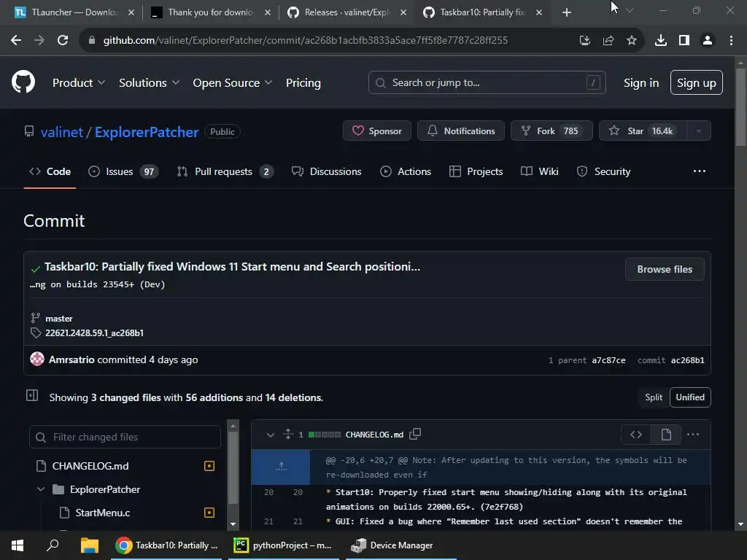Open Security tab

click(x=603, y=171)
